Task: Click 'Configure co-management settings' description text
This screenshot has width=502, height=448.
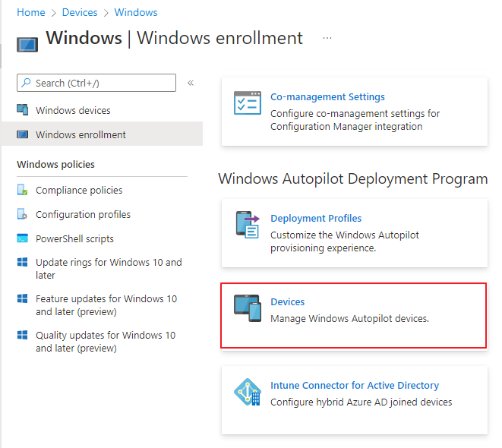Action: click(355, 120)
